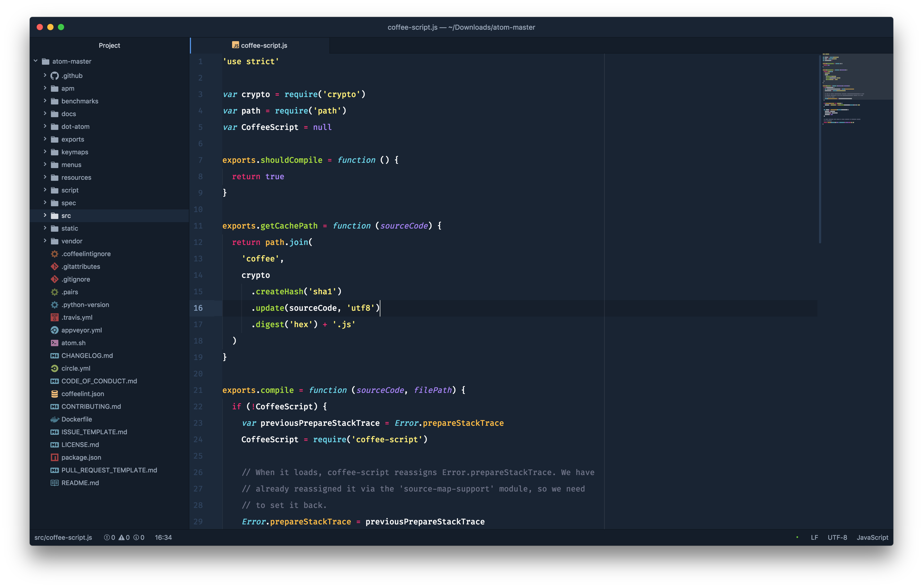
Task: Select the Project panel header tab
Action: 109,46
